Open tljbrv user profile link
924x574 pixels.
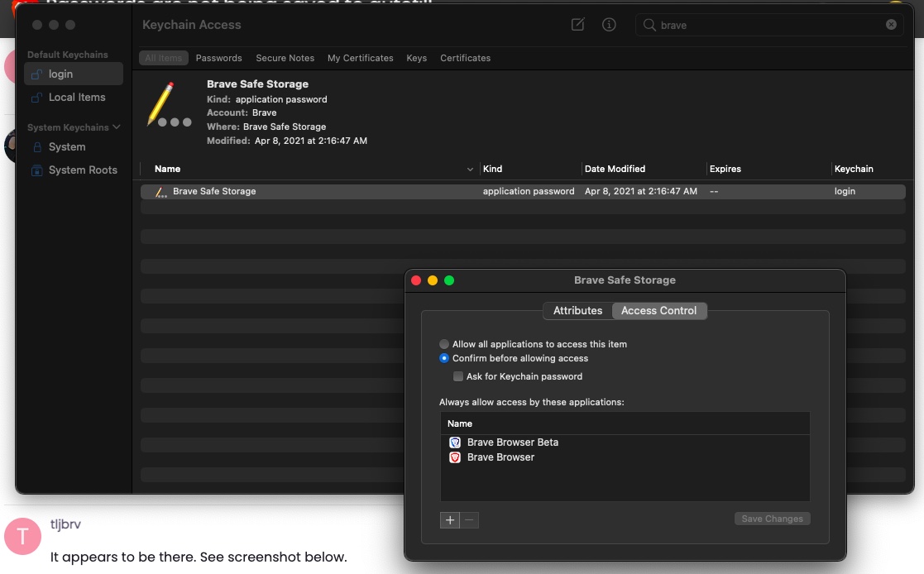[65, 524]
